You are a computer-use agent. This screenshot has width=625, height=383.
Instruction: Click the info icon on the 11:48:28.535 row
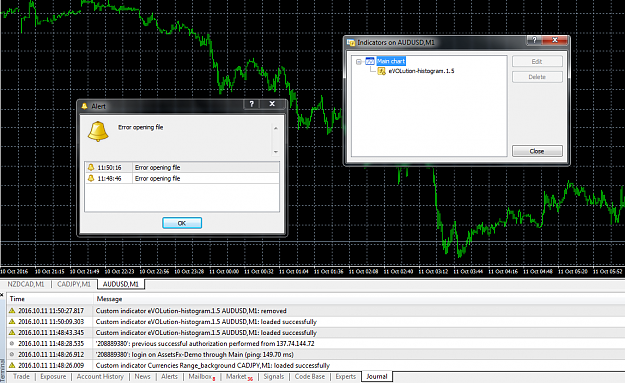[x=12, y=343]
